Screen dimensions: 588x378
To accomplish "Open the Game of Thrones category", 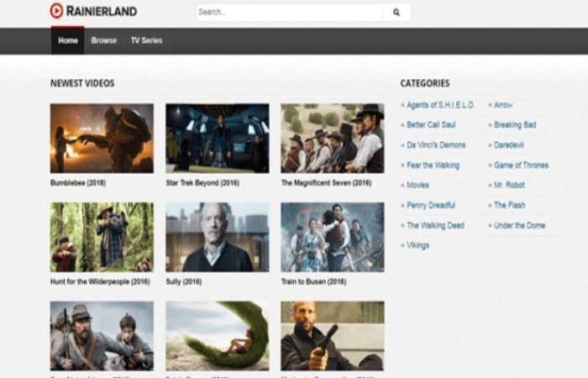I will pyautogui.click(x=521, y=165).
